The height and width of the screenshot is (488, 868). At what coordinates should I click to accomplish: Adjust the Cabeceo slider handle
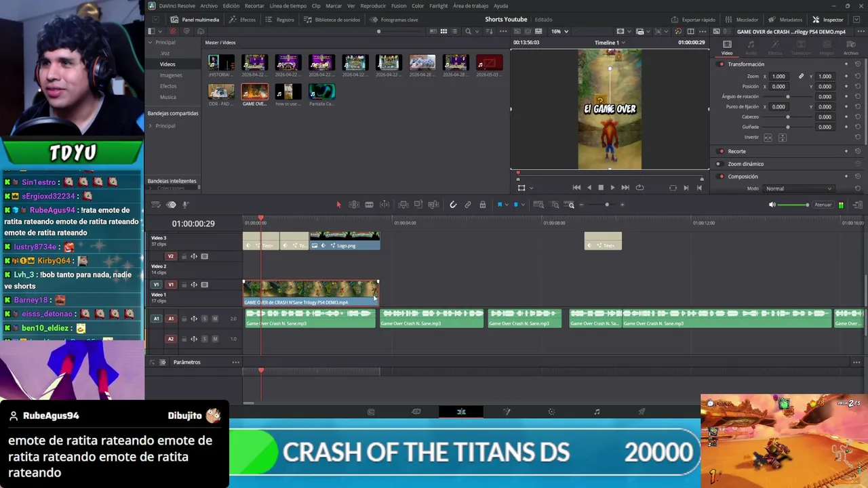pos(788,117)
